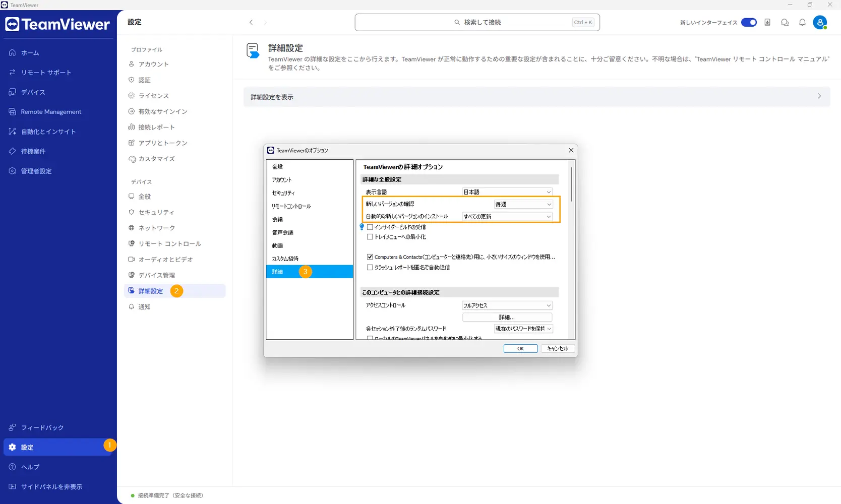Screen dimensions: 841x504
Task: Open アカウント profile settings icon
Action: (132, 64)
